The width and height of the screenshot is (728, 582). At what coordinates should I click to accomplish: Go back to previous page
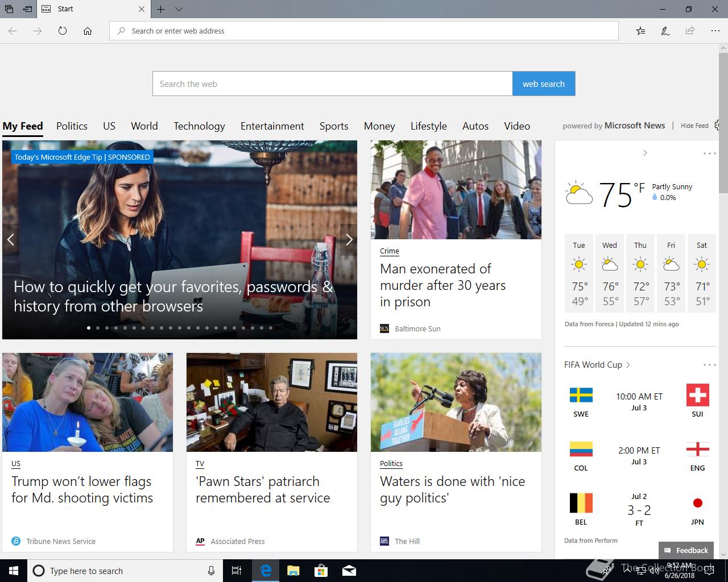[x=13, y=31]
